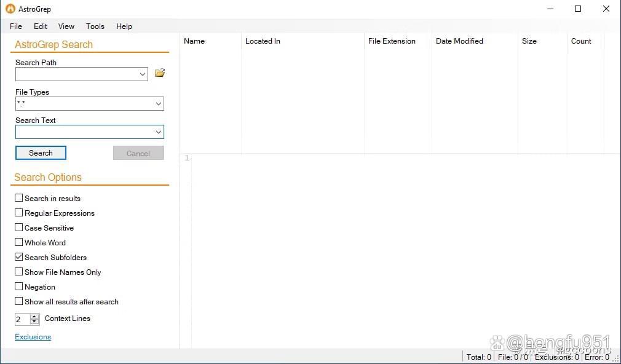Toggle the Regular Expressions checkbox
The image size is (621, 364).
[18, 213]
